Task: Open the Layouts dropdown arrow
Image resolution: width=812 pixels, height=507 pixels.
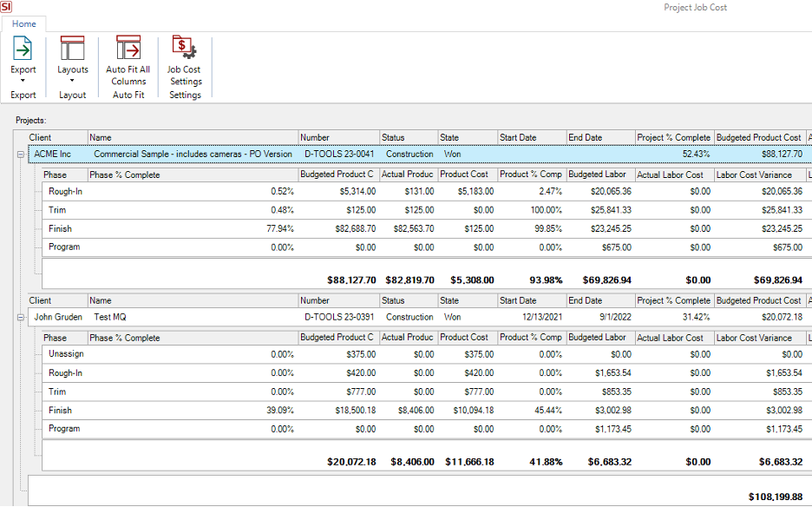Action: 72,81
